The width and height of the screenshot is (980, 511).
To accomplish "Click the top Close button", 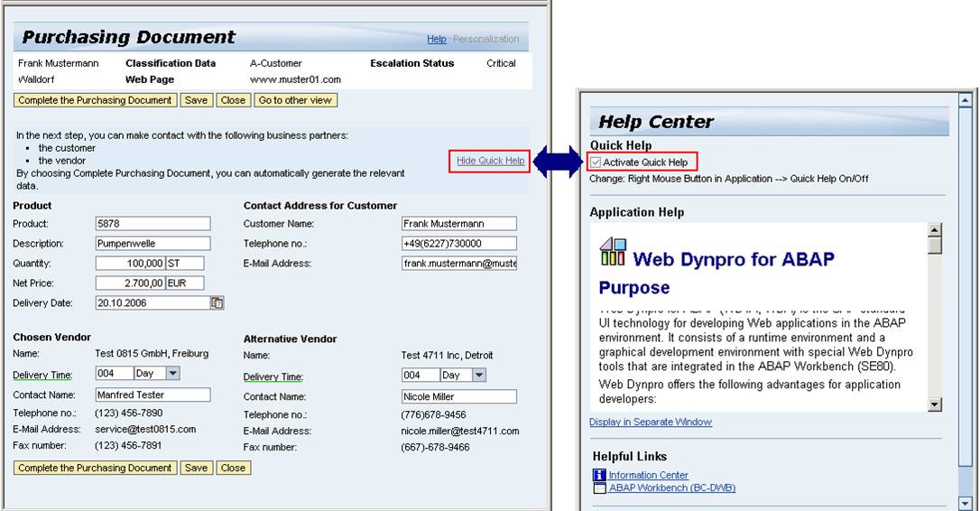I will click(x=233, y=100).
